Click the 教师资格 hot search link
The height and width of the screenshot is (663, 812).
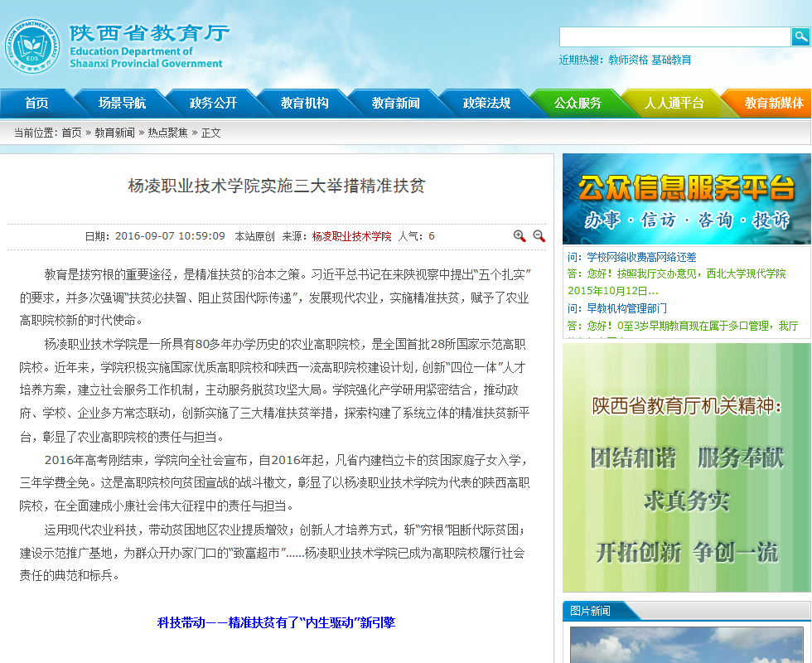628,60
